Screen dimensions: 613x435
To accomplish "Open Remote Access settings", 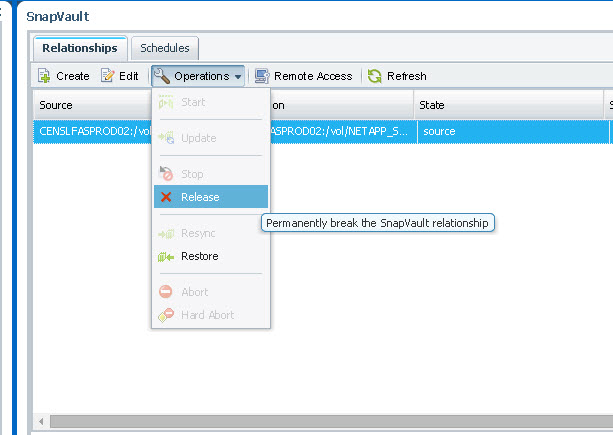I will pos(303,76).
